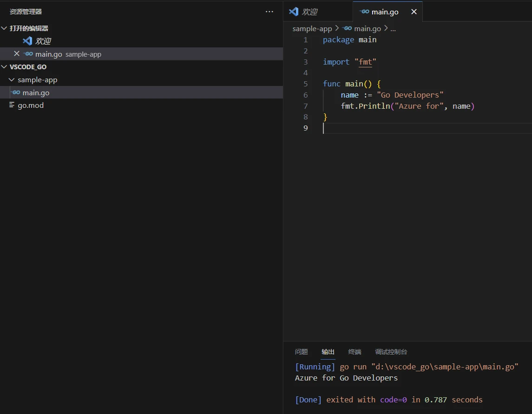532x414 pixels.
Task: Click the "fmt" import string on line 3
Action: [365, 62]
